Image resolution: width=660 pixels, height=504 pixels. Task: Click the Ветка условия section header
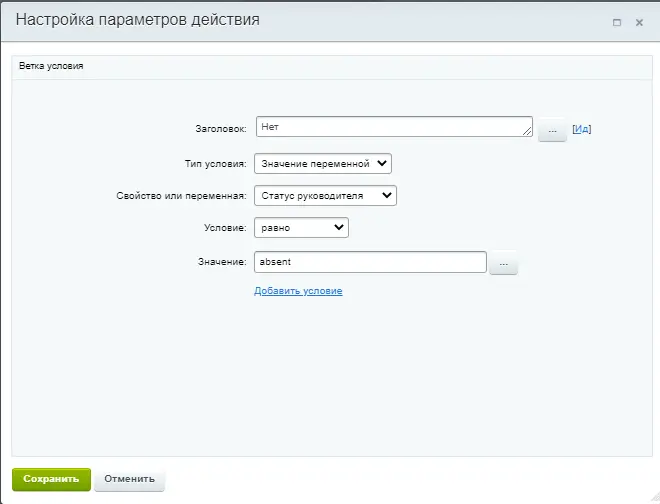click(332, 66)
